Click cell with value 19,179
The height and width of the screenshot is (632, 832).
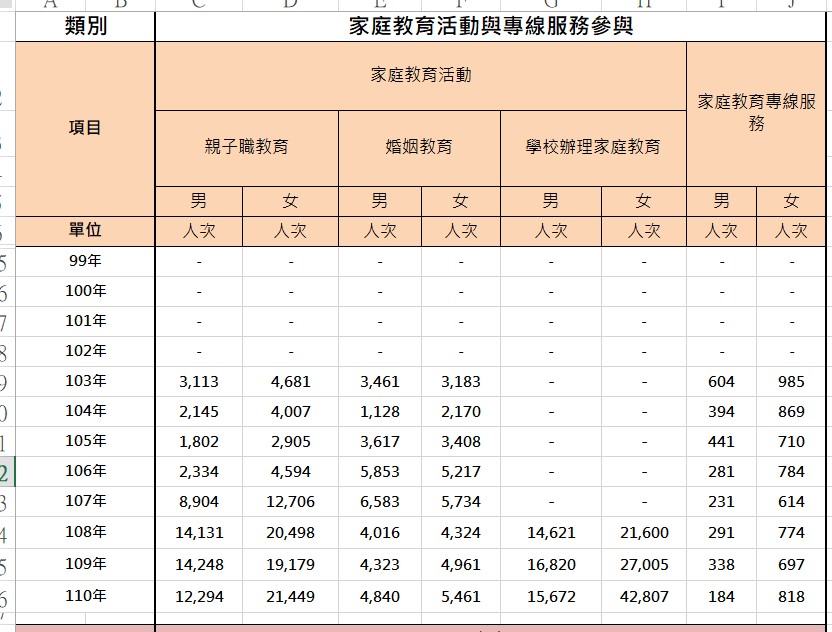[x=290, y=564]
